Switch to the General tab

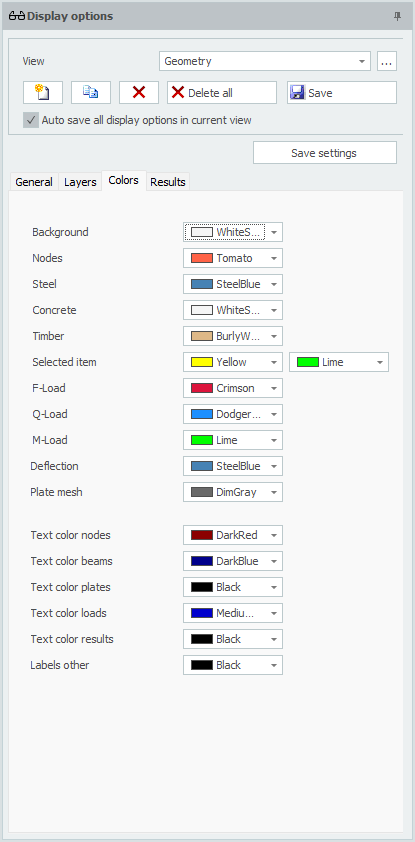click(x=34, y=182)
